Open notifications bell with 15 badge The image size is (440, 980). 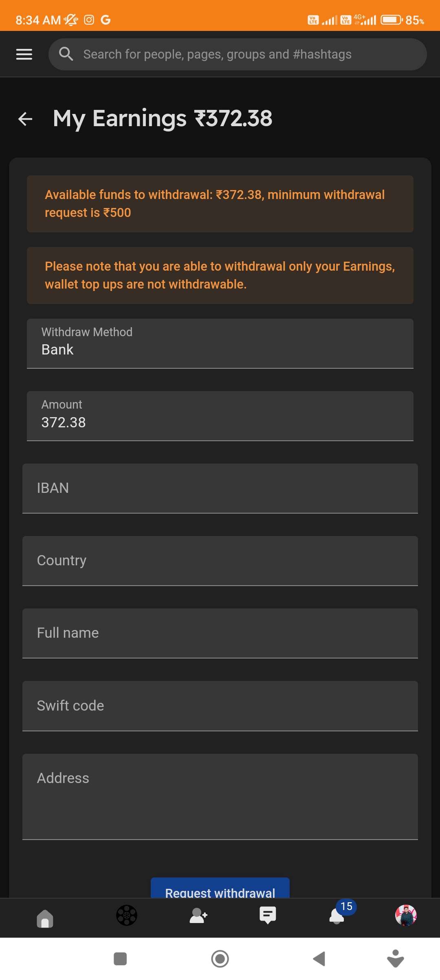(x=337, y=916)
